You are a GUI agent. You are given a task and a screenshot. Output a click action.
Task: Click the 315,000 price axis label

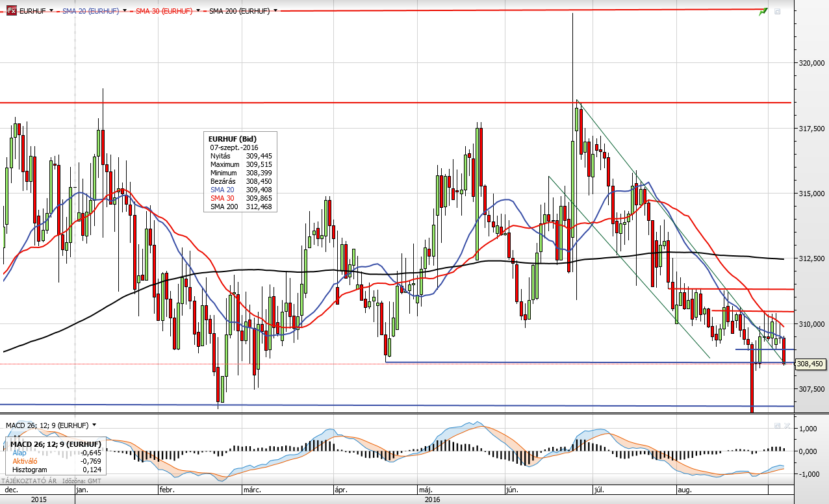point(811,194)
